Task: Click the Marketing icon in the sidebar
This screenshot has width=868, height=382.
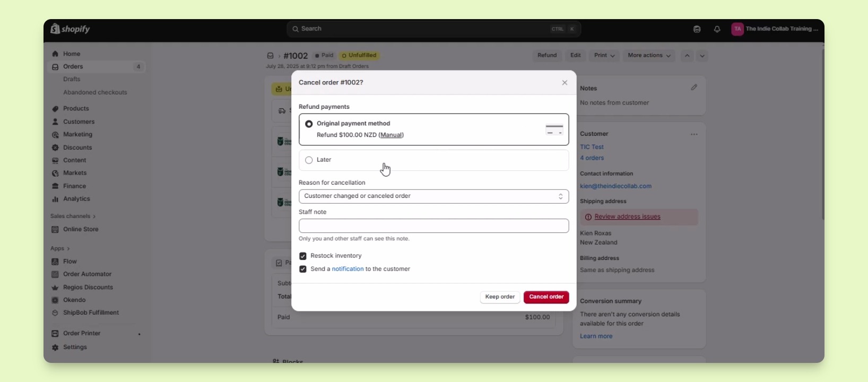Action: click(x=55, y=135)
